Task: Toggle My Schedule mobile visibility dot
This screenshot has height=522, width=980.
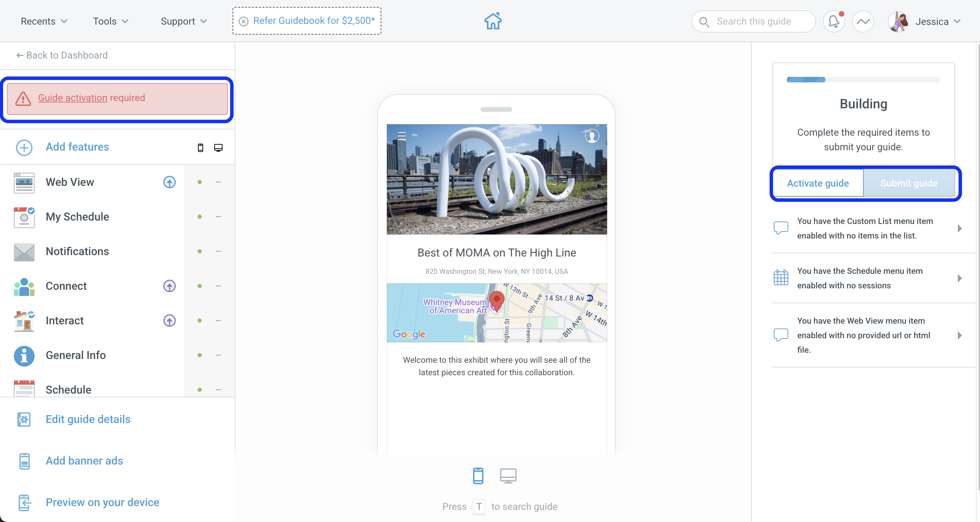Action: coord(199,217)
